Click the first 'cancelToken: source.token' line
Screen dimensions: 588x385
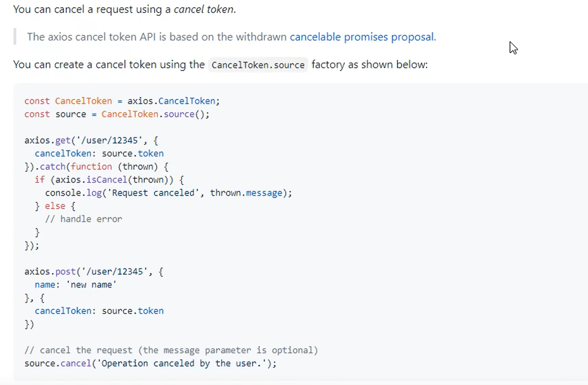pos(99,153)
